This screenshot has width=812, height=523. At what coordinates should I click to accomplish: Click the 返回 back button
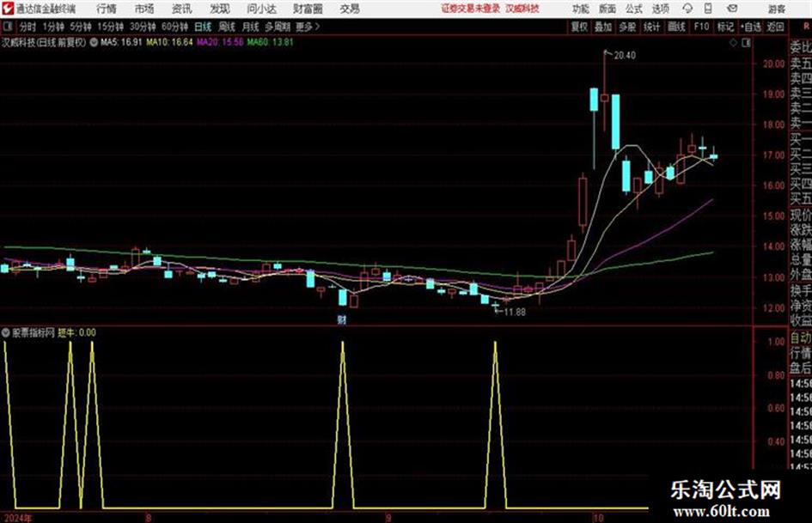pos(775,27)
